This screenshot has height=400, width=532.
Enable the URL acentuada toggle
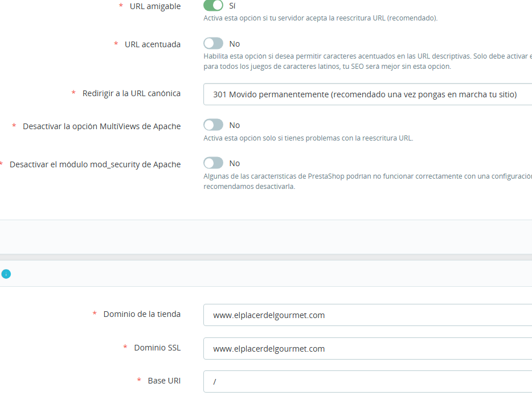(213, 43)
